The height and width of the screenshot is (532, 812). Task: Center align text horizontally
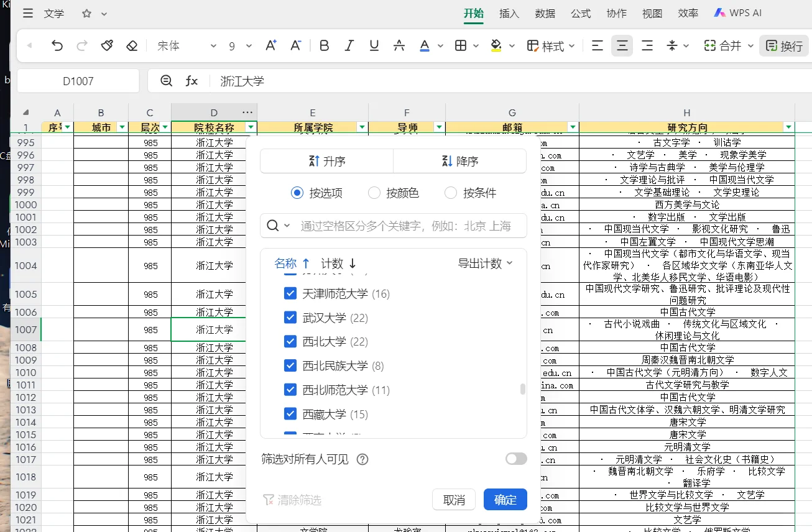(622, 45)
